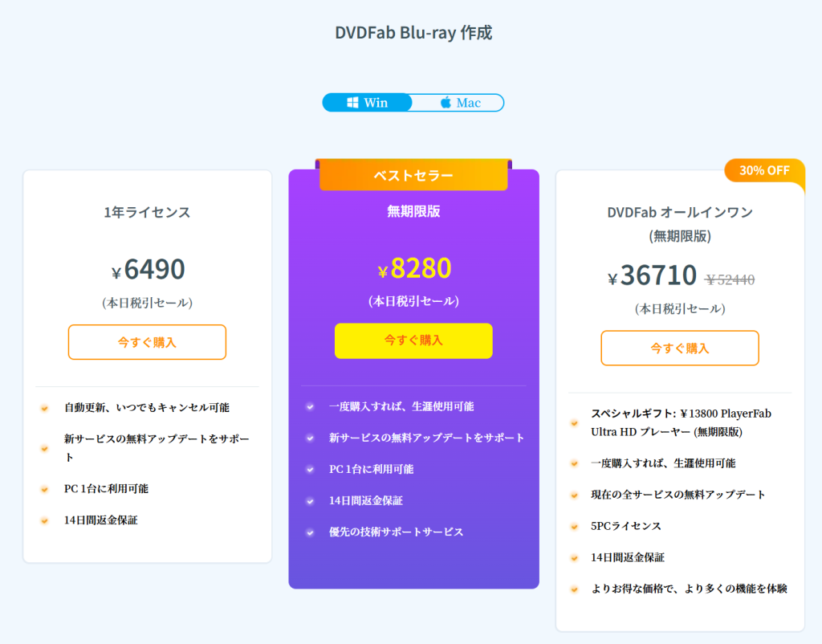This screenshot has height=644, width=822.
Task: Click checkmark beside スペシャルギフト PlayerFab
Action: (575, 422)
